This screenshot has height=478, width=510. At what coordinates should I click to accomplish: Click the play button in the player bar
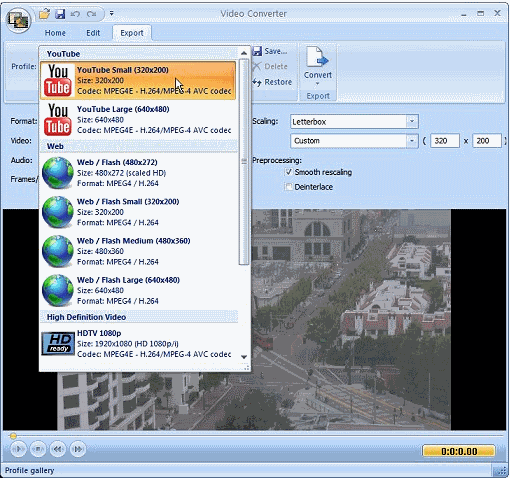coord(18,449)
